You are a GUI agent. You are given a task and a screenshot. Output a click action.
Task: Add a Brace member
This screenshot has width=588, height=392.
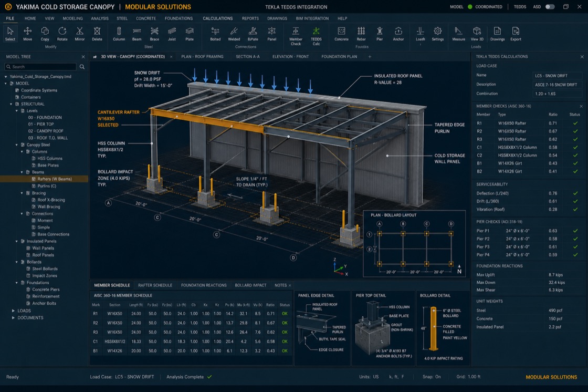click(x=154, y=34)
